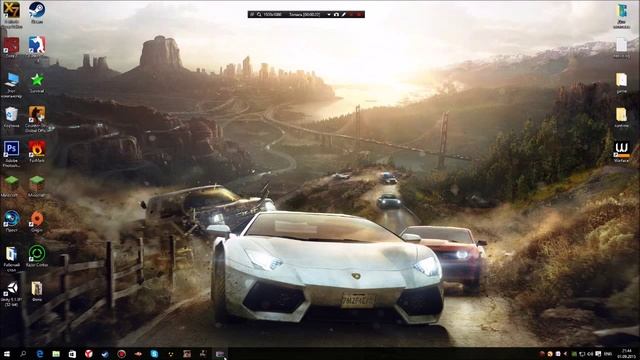The image size is (640, 360).
Task: Open the Windows Store taskbar icon
Action: (x=72, y=354)
